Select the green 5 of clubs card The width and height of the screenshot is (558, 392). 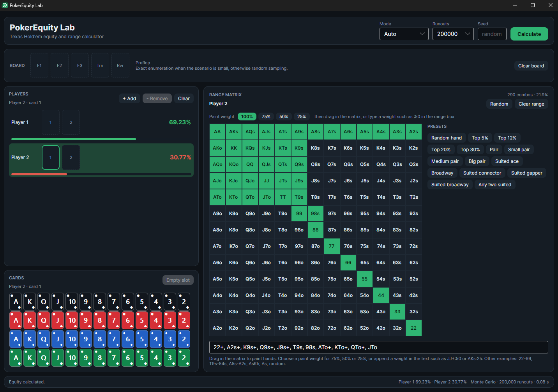tap(142, 358)
